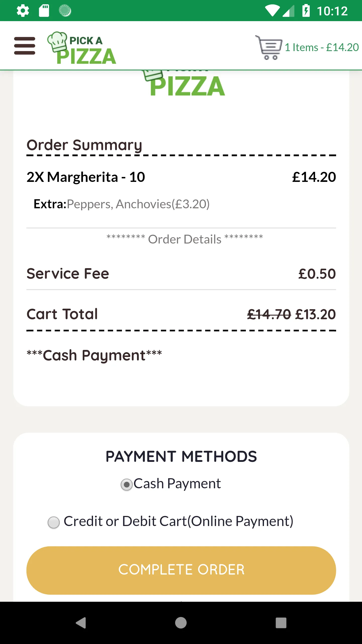
Task: Open the shopping cart icon
Action: coord(268,47)
